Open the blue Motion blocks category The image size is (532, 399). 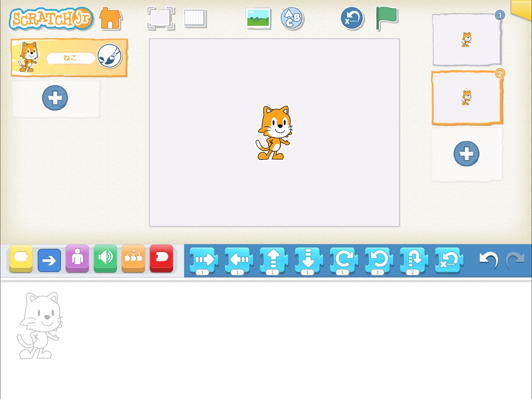[x=49, y=260]
